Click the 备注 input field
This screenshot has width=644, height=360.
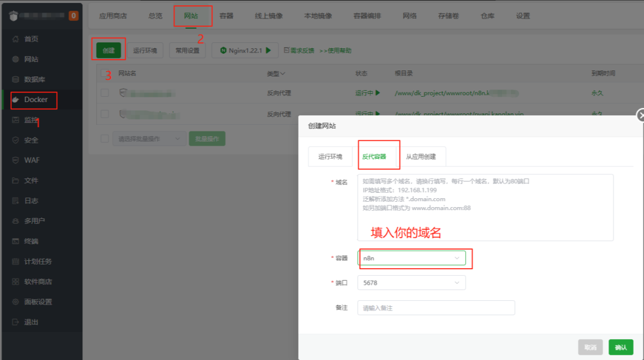tap(436, 307)
